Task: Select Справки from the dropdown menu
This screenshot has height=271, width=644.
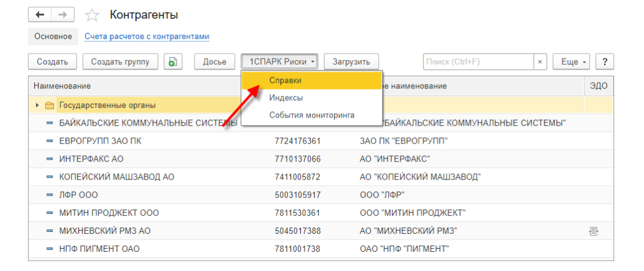Action: [x=311, y=81]
